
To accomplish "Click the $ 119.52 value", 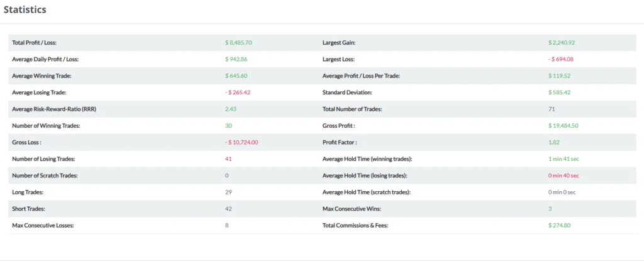I will 559,75.
